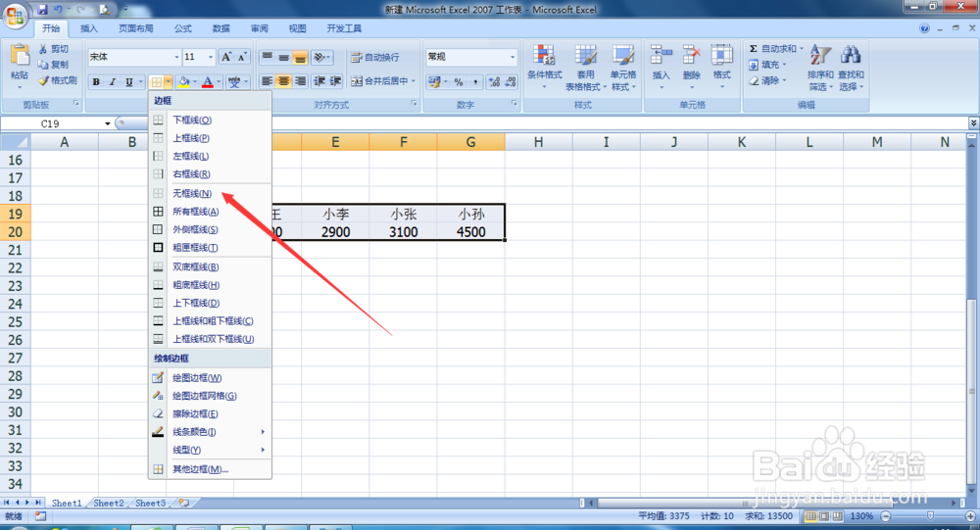Screen dimensions: 980x530
Task: Toggle center horizontal alignment
Action: coord(284,81)
